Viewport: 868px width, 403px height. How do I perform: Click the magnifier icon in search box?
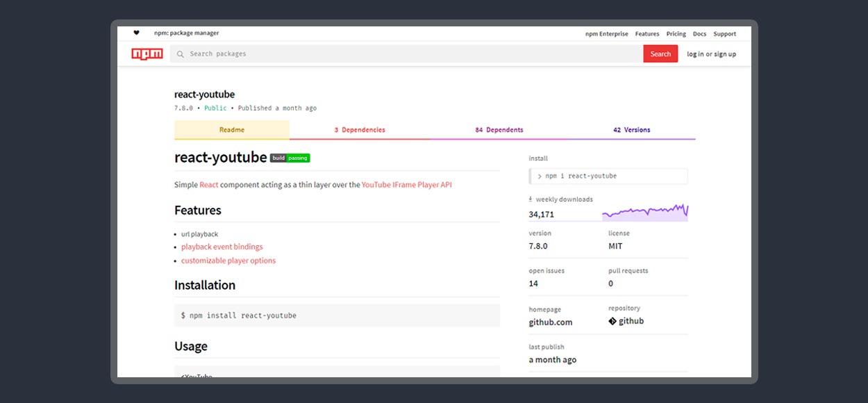click(181, 54)
